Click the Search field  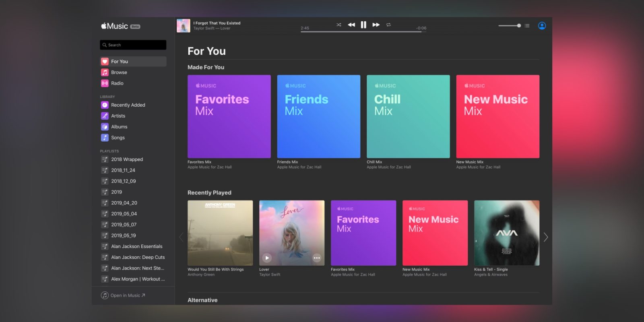coord(133,45)
